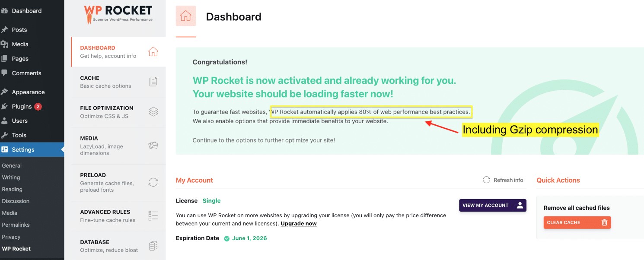Open the Media settings image icon
644x260 pixels.
153,146
